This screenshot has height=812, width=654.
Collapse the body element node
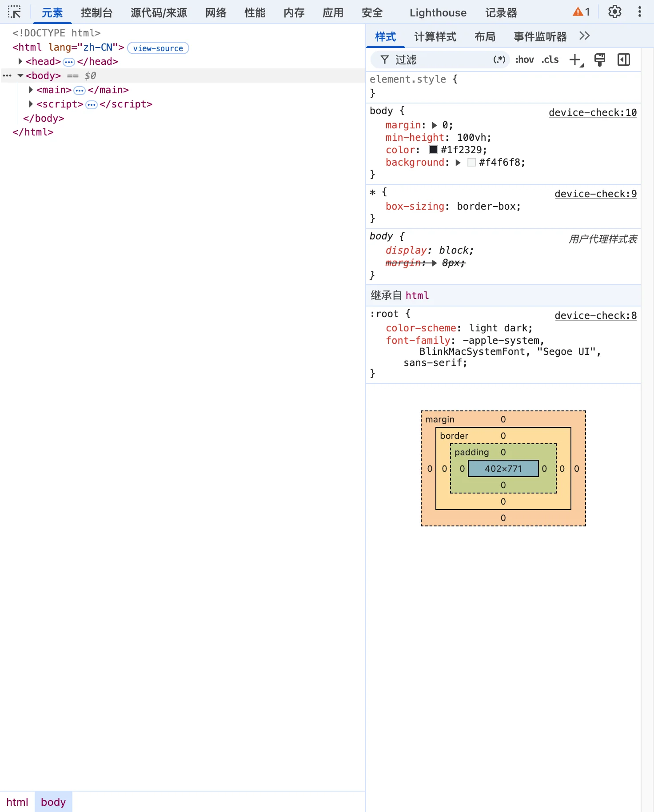[x=20, y=76]
